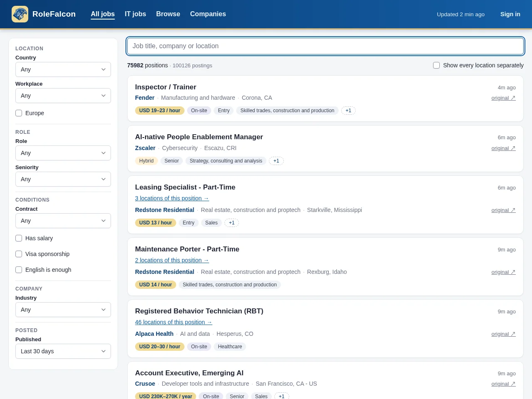Image resolution: width=532 pixels, height=399 pixels.
Task: Open original link for Registered Behavior Technician
Action: coord(503,334)
